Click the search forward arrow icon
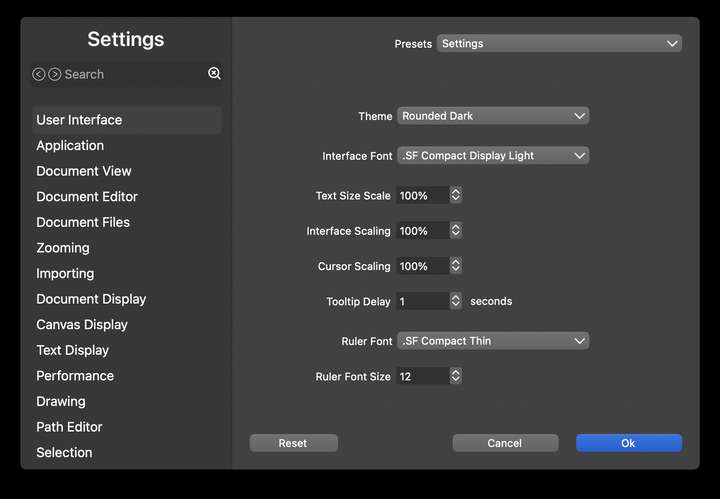Screen dimensions: 720x499 tap(55, 74)
